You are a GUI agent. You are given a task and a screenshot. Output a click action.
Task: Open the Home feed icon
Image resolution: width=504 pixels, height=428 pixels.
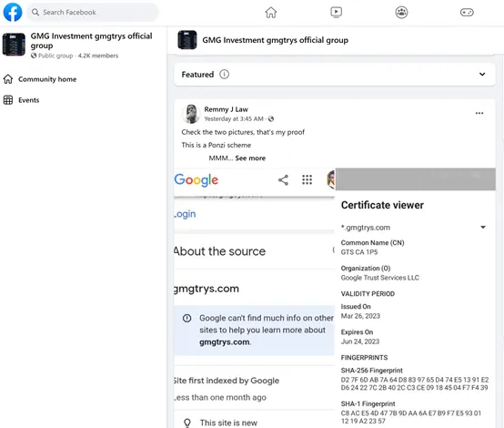[270, 13]
